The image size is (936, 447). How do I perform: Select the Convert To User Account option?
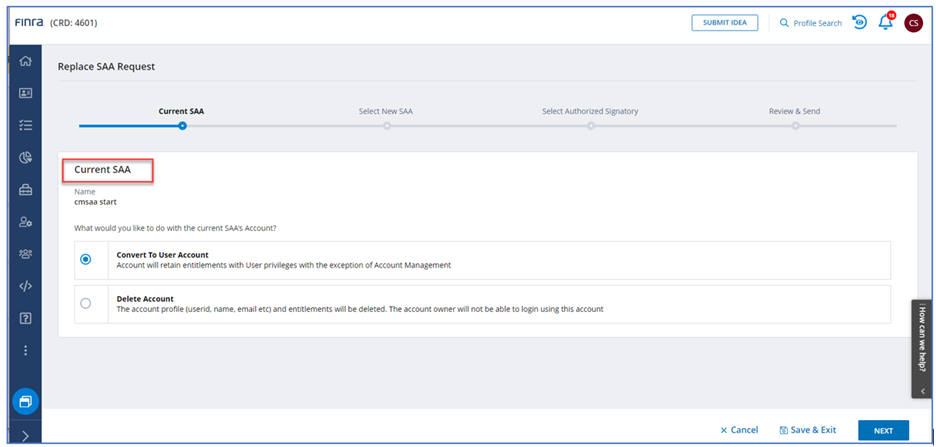pos(86,259)
